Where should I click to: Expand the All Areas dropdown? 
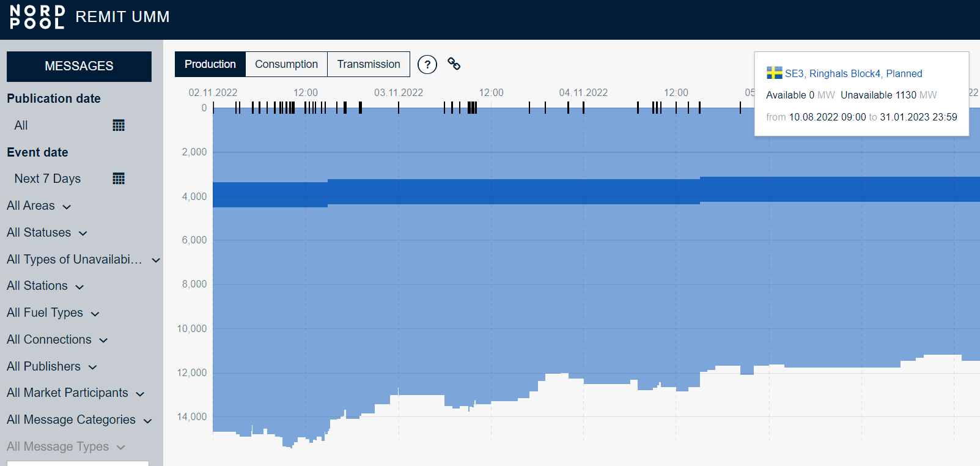(x=39, y=206)
